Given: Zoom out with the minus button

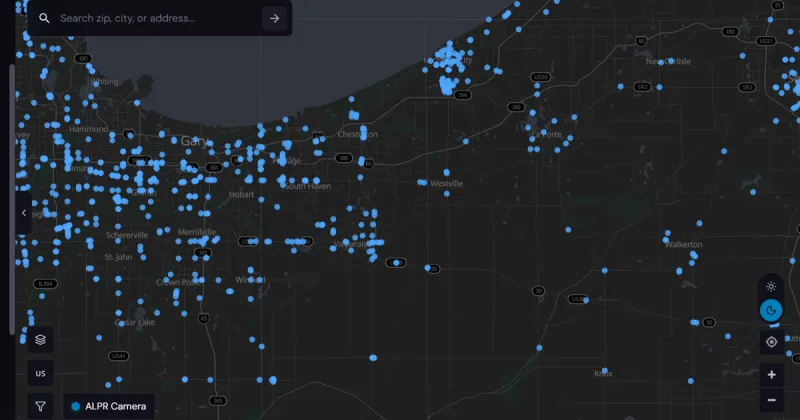Looking at the screenshot, I should (771, 400).
